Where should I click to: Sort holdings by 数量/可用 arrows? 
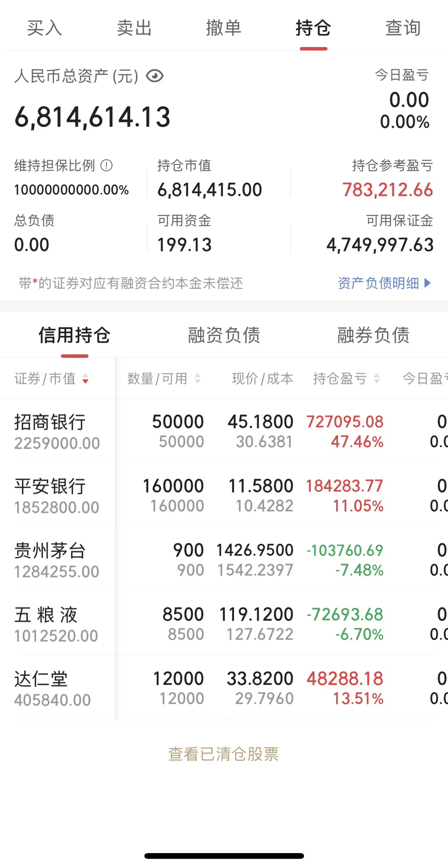click(197, 379)
